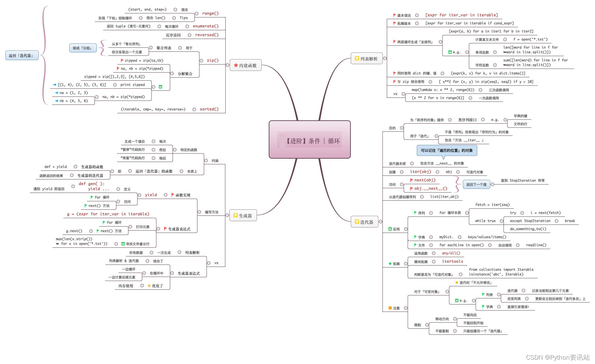This screenshot has height=364, width=595.
Task: Select the list(iter_obj) node
Action: [x=444, y=197]
